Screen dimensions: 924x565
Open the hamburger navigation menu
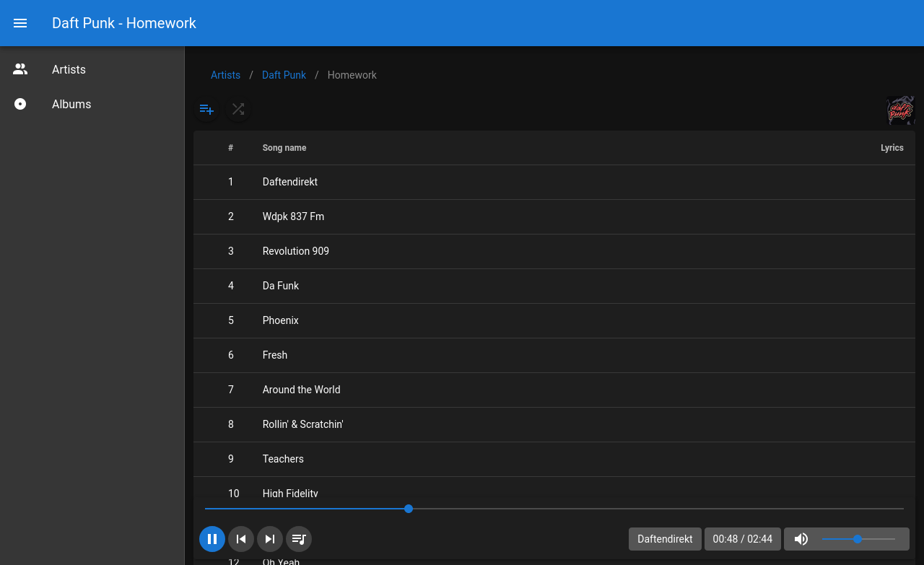pyautogui.click(x=20, y=23)
